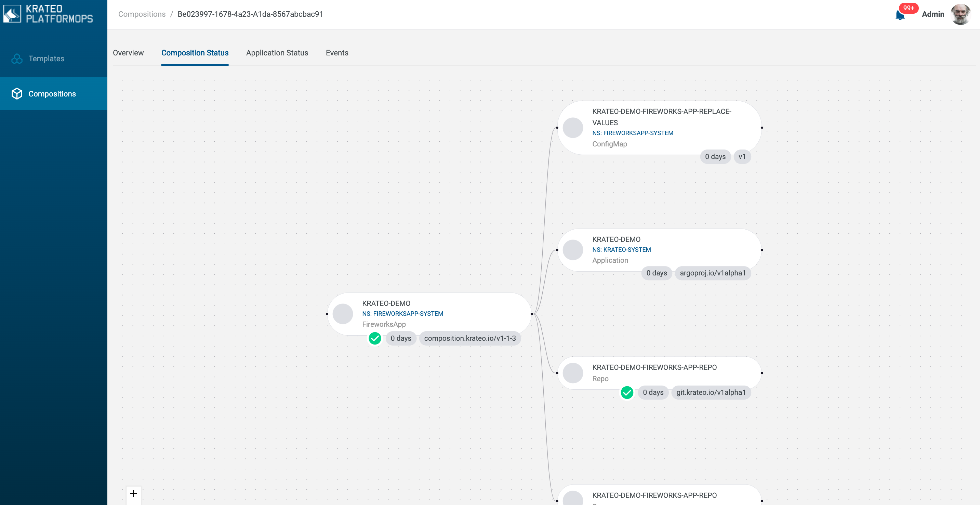The image size is (980, 505).
Task: Click the v1 version tag
Action: pyautogui.click(x=742, y=157)
